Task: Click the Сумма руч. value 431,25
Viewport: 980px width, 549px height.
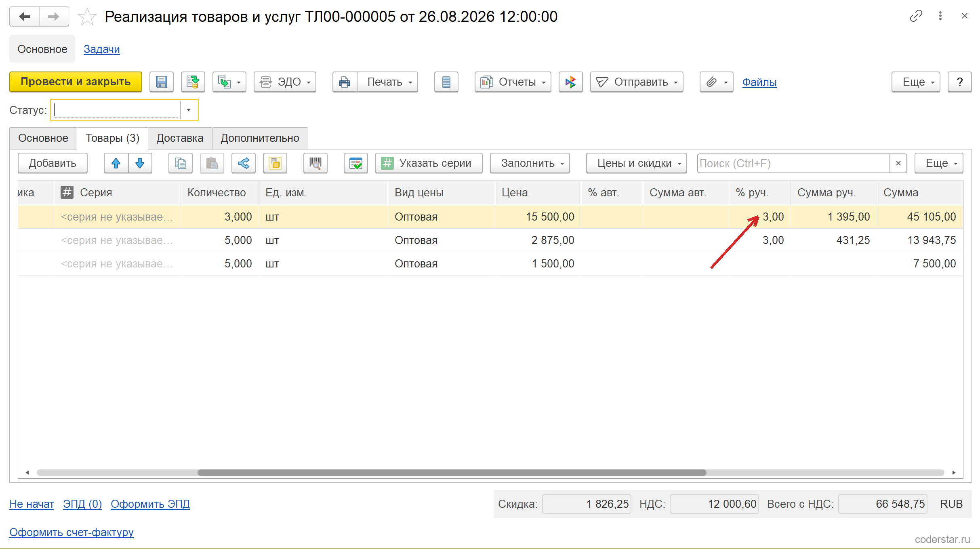Action: tap(834, 240)
